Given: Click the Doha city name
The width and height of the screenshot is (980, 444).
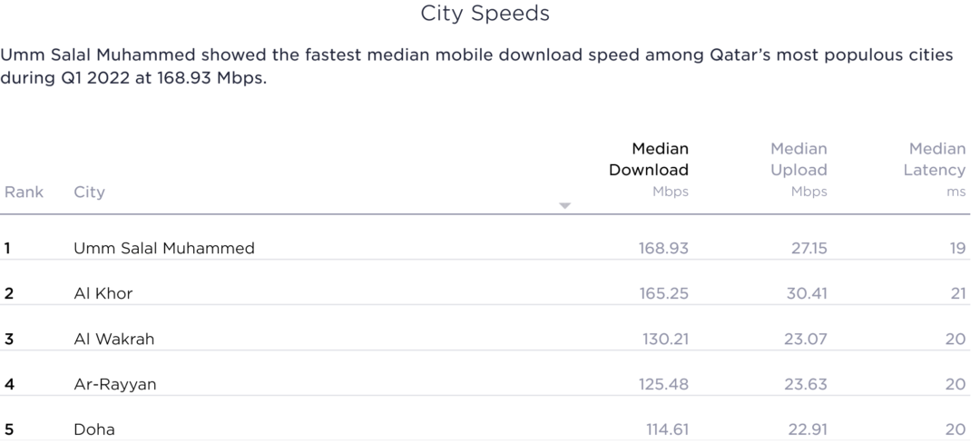Looking at the screenshot, I should [94, 429].
